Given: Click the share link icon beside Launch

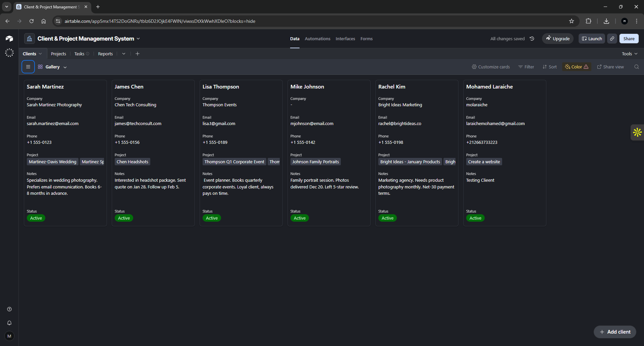Looking at the screenshot, I should 612,39.
